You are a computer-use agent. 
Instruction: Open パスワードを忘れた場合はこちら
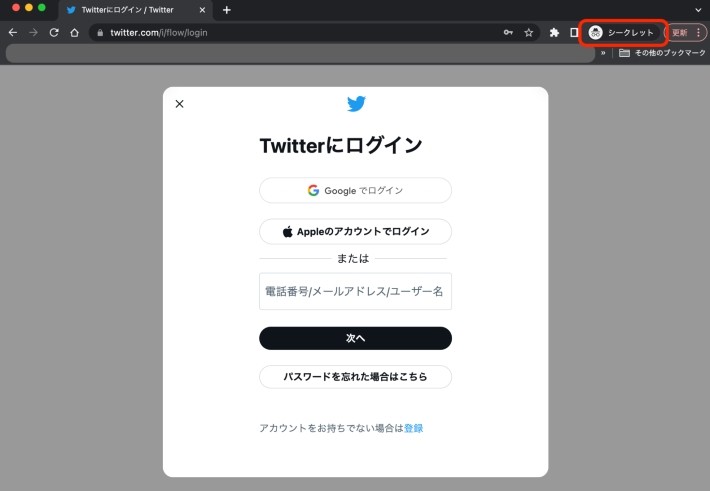pyautogui.click(x=355, y=377)
